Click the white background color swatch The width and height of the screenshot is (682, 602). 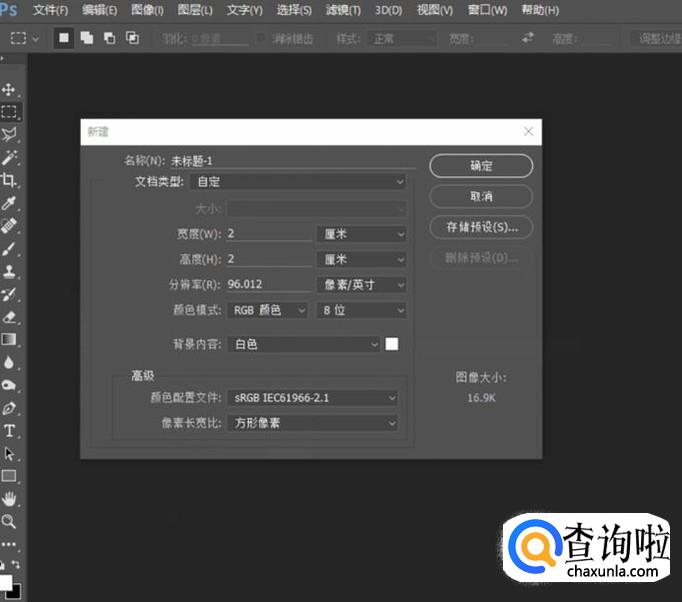pos(391,344)
